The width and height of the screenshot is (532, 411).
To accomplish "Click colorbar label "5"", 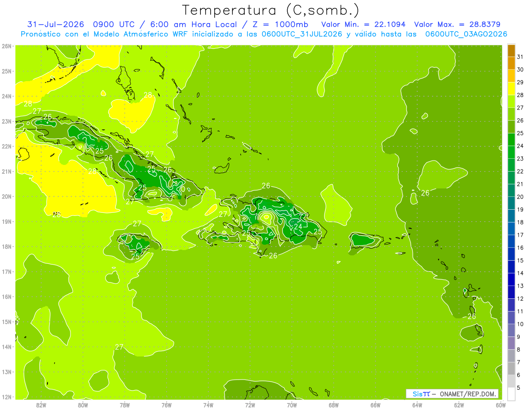I will [519, 388].
